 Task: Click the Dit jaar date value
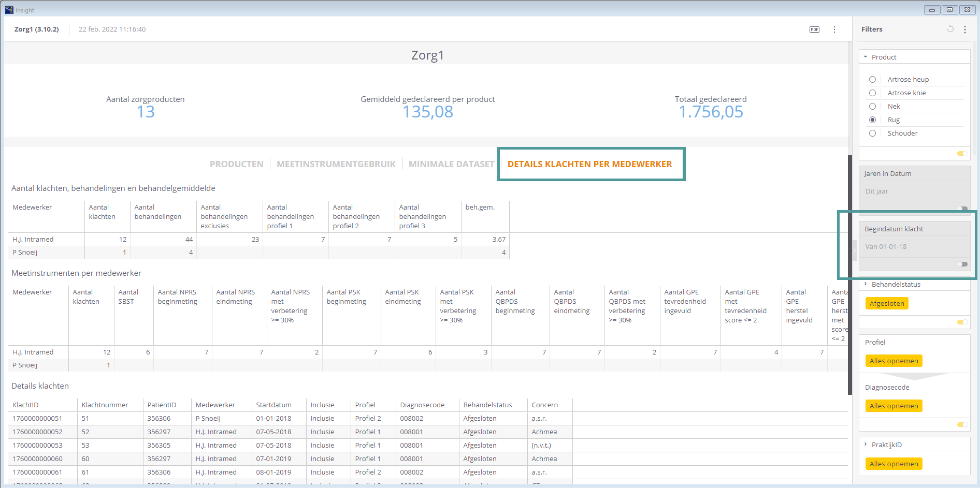876,191
